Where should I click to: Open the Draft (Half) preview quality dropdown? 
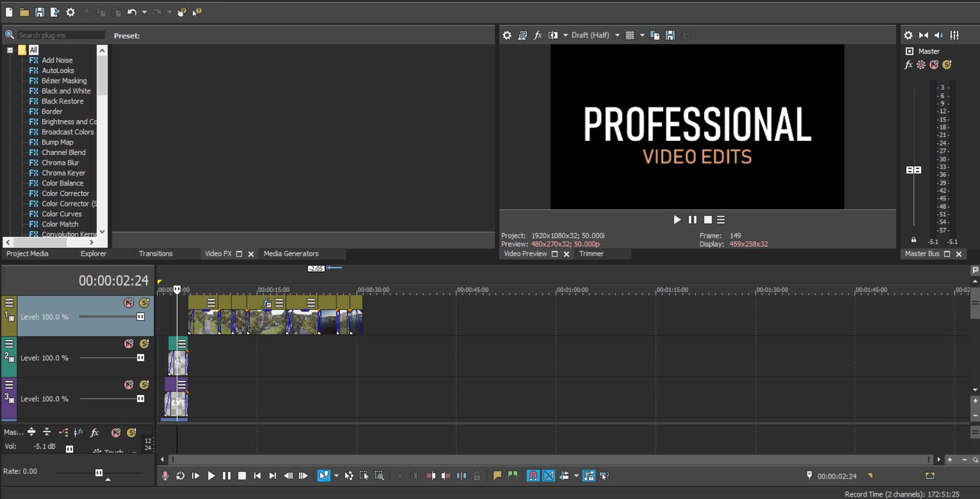click(x=617, y=35)
